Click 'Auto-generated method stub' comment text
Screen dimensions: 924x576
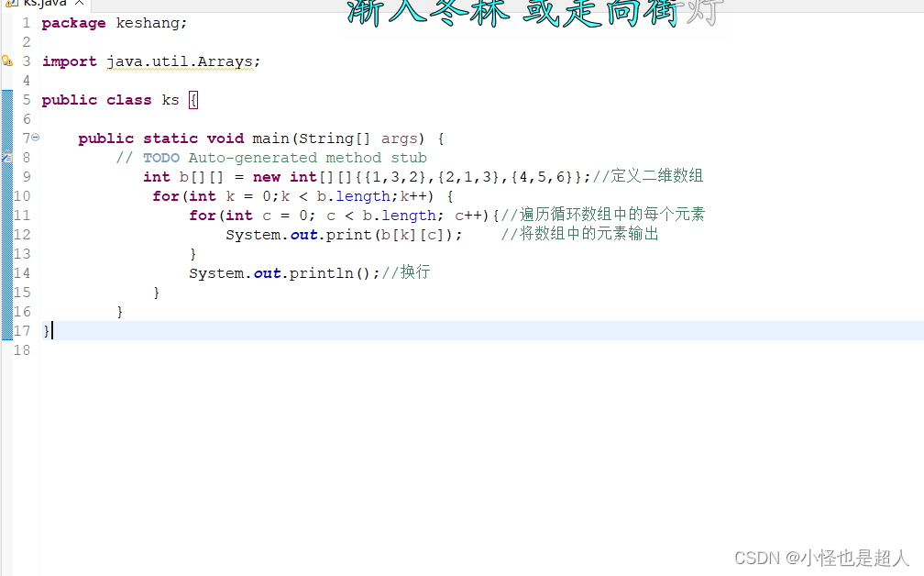pos(308,158)
